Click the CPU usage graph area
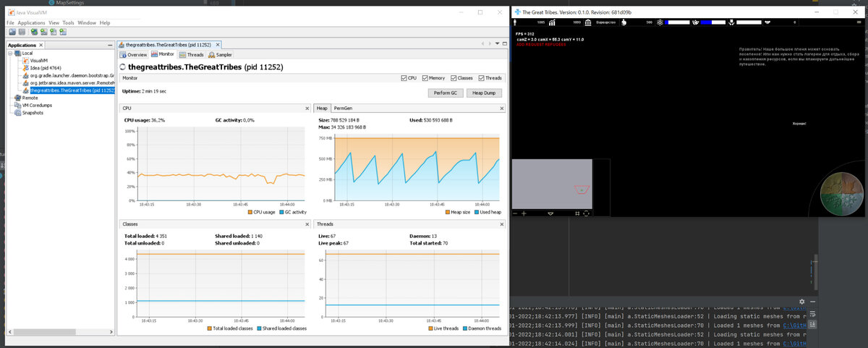 (223, 166)
